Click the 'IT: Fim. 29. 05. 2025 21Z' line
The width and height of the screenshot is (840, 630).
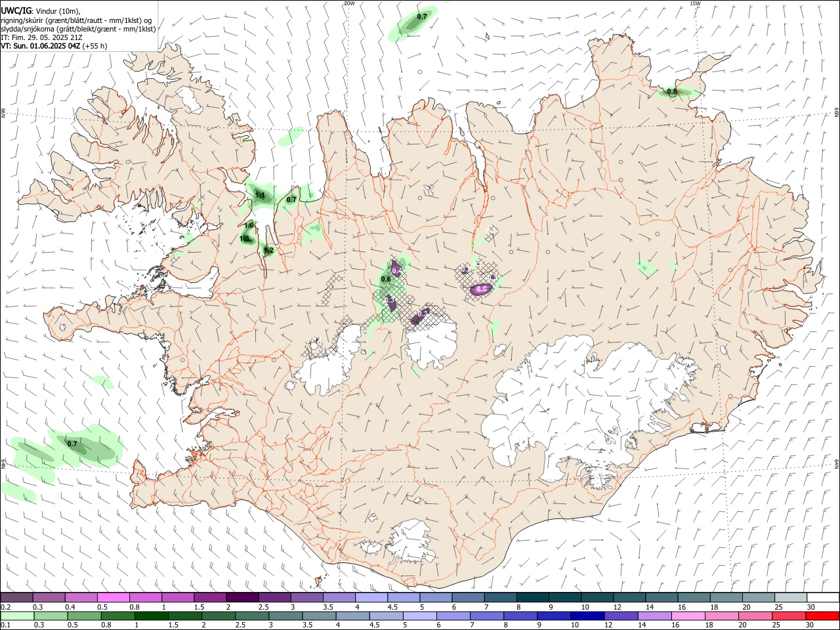point(41,37)
